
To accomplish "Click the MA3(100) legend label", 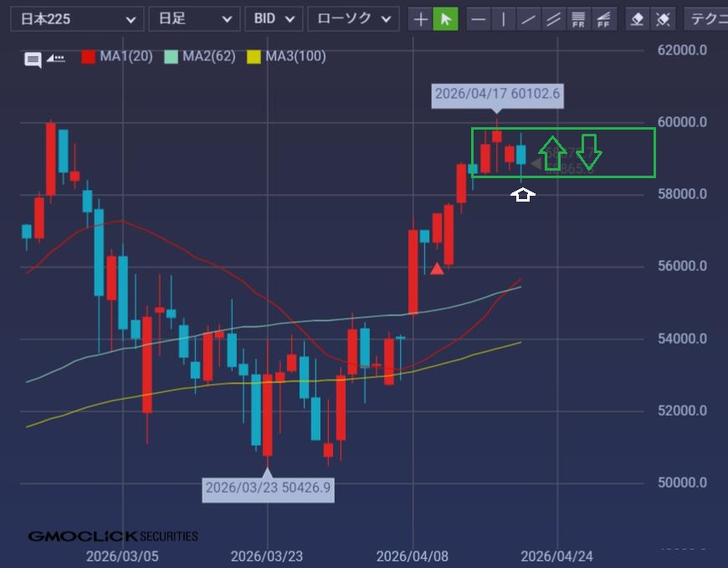I will click(x=295, y=57).
